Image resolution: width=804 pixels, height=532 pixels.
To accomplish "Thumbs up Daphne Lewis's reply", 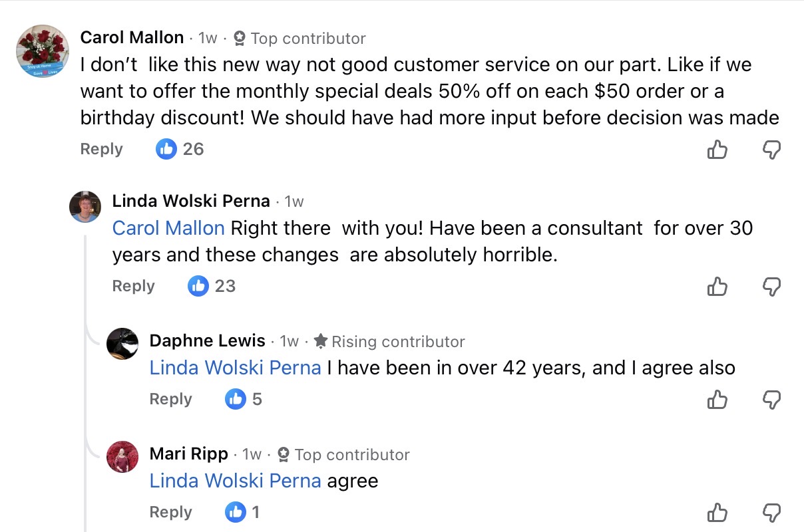I will (x=717, y=400).
